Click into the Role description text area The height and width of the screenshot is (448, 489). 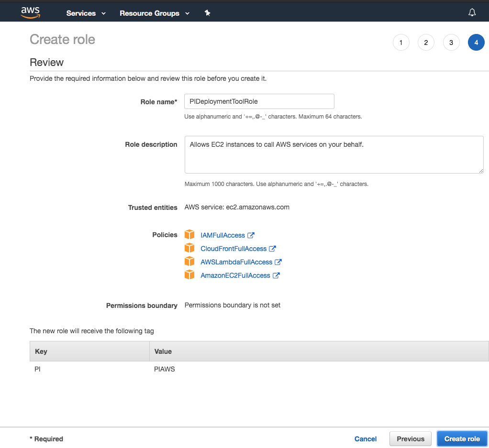pyautogui.click(x=333, y=154)
